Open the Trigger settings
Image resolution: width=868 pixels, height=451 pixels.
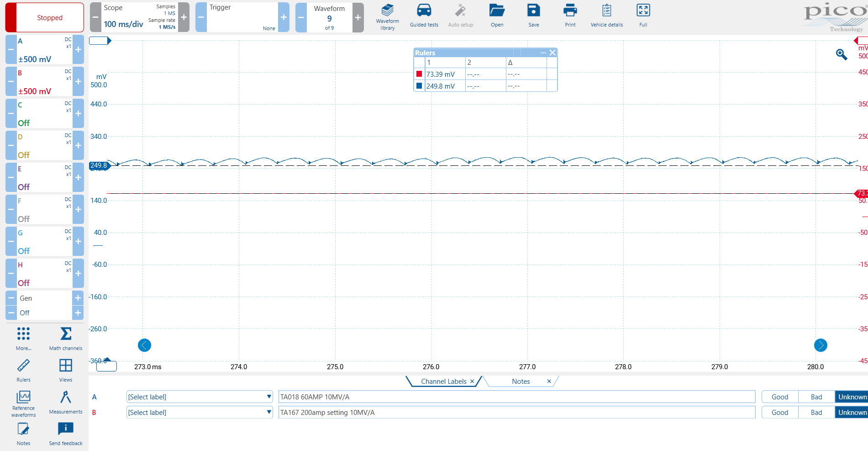(x=242, y=17)
